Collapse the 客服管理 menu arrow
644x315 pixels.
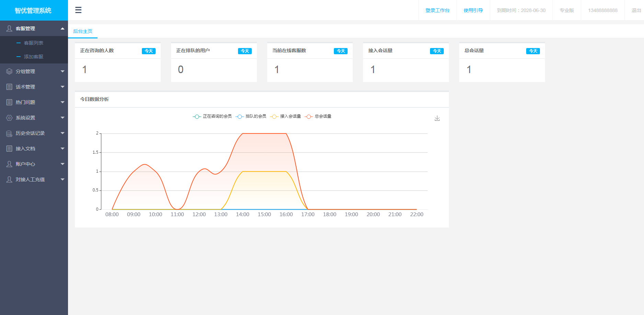pyautogui.click(x=63, y=28)
